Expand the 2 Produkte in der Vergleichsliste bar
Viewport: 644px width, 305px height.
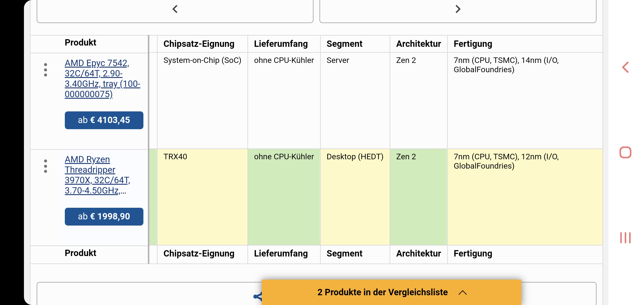point(391,292)
